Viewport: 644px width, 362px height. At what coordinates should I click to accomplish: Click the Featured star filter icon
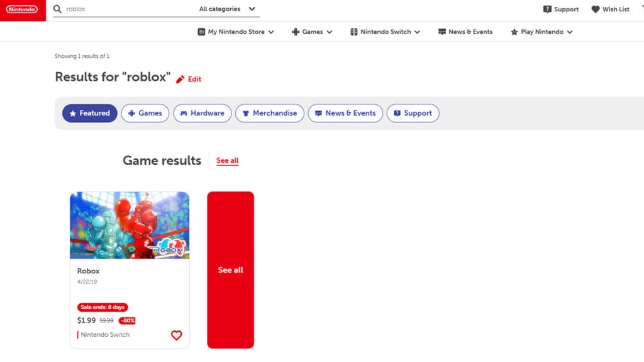73,113
